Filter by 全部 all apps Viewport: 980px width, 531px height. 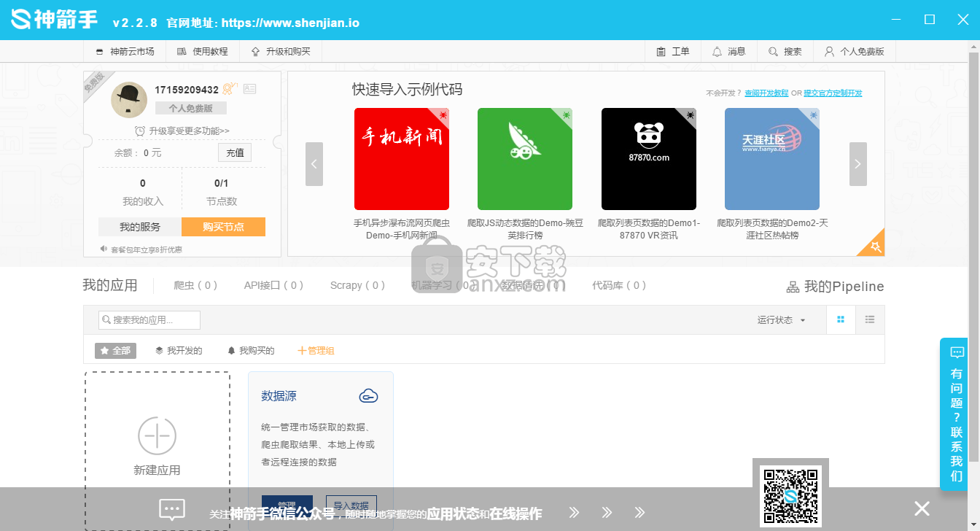pos(115,351)
